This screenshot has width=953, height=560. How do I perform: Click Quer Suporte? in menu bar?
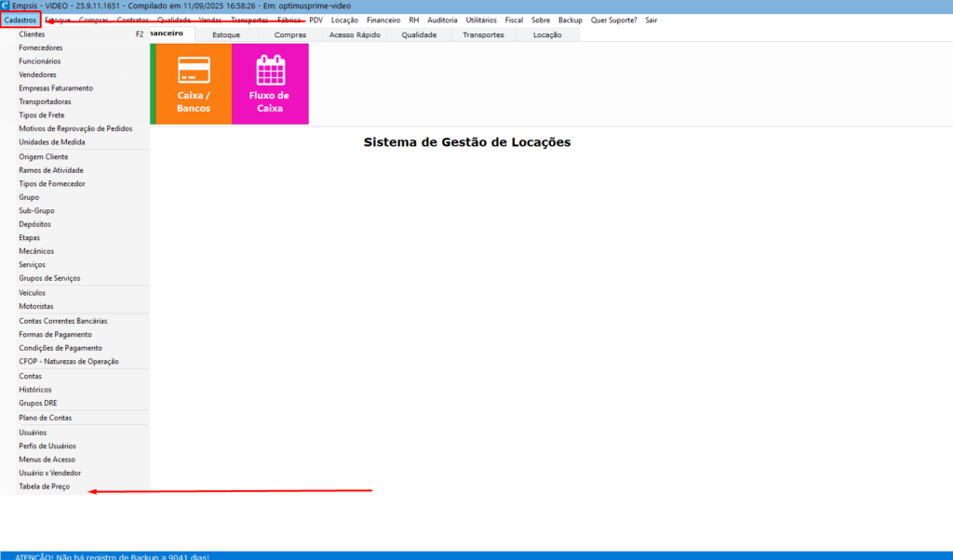click(613, 20)
